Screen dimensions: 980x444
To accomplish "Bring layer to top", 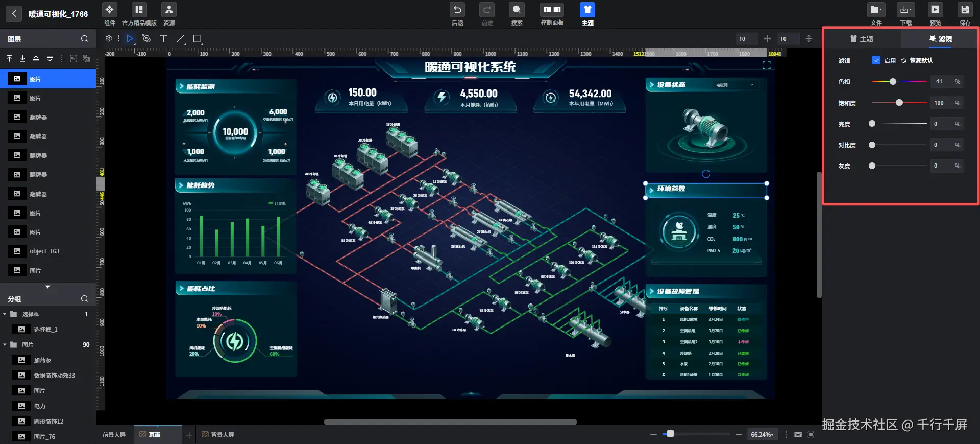I will click(9, 58).
